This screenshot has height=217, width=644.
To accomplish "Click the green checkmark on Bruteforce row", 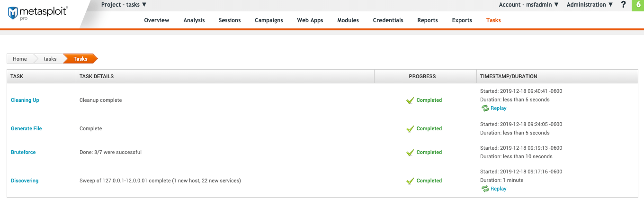I will (x=410, y=153).
